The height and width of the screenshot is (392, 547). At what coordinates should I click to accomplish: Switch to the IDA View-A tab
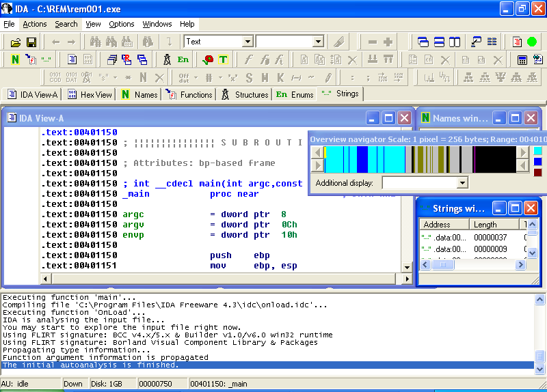tap(32, 94)
